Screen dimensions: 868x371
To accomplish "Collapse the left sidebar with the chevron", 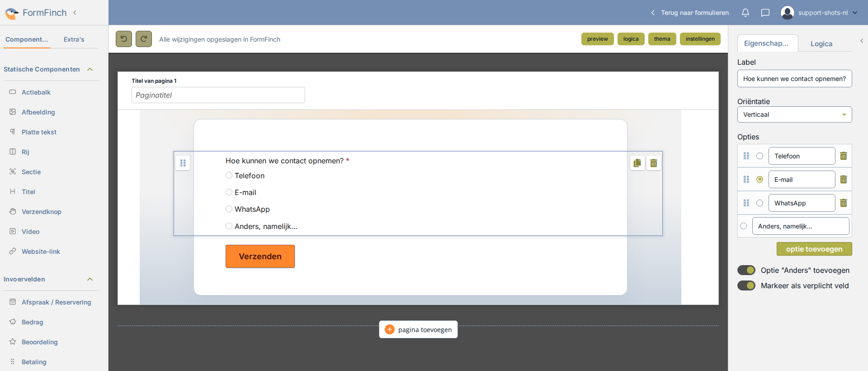I will (x=75, y=13).
